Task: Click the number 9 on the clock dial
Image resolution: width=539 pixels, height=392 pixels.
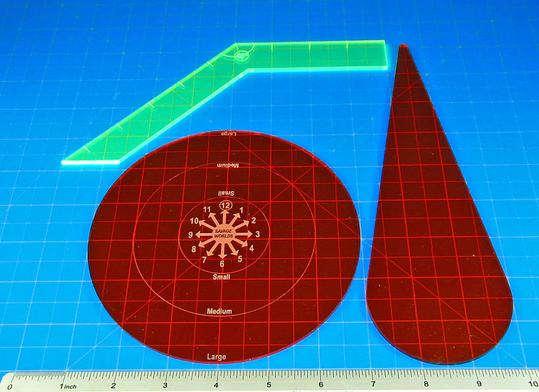Action: pos(190,235)
